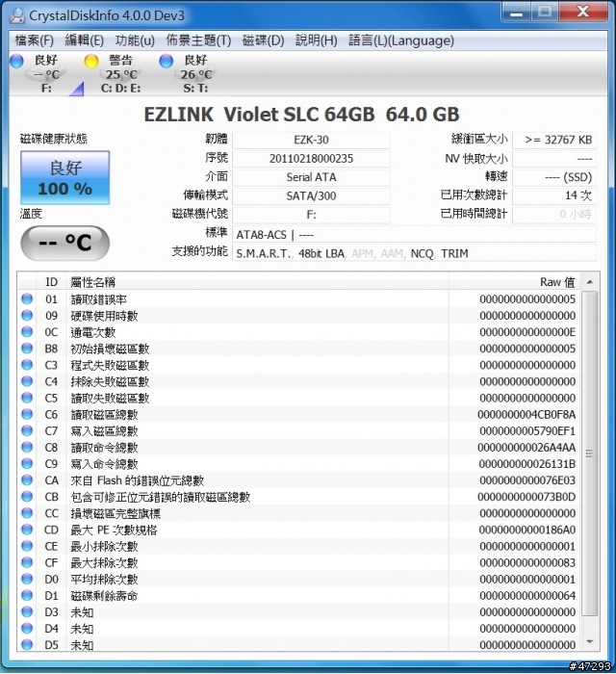Open the 編輯(E) menu
This screenshot has width=616, height=674.
[x=84, y=40]
